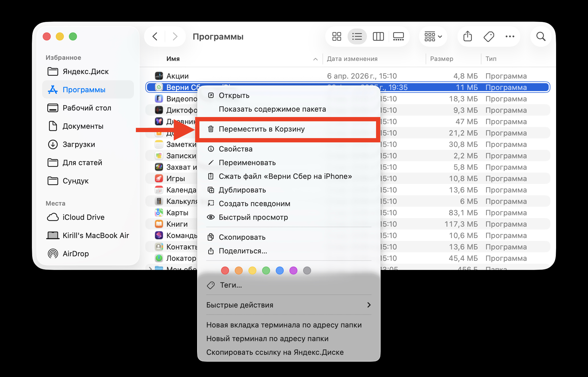Sort by Дата изменения column header
Image resolution: width=588 pixels, height=377 pixels.
pyautogui.click(x=352, y=59)
